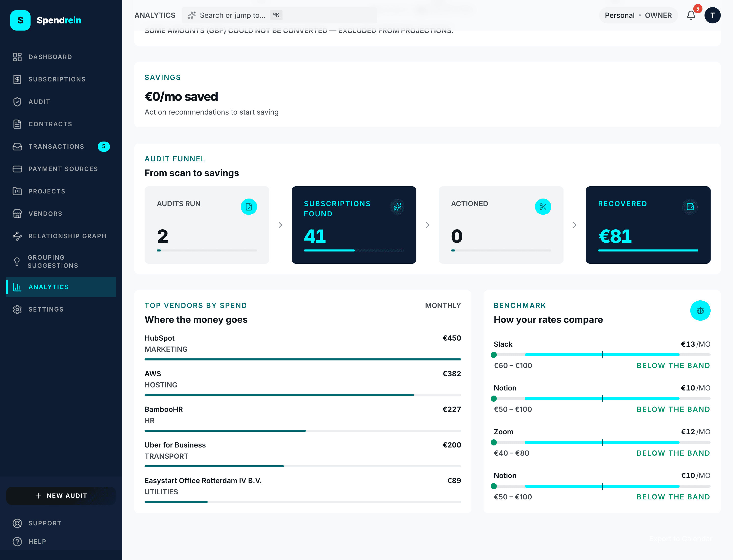Image resolution: width=733 pixels, height=560 pixels.
Task: Click the Subscriptions Found 41 card
Action: [x=354, y=225]
